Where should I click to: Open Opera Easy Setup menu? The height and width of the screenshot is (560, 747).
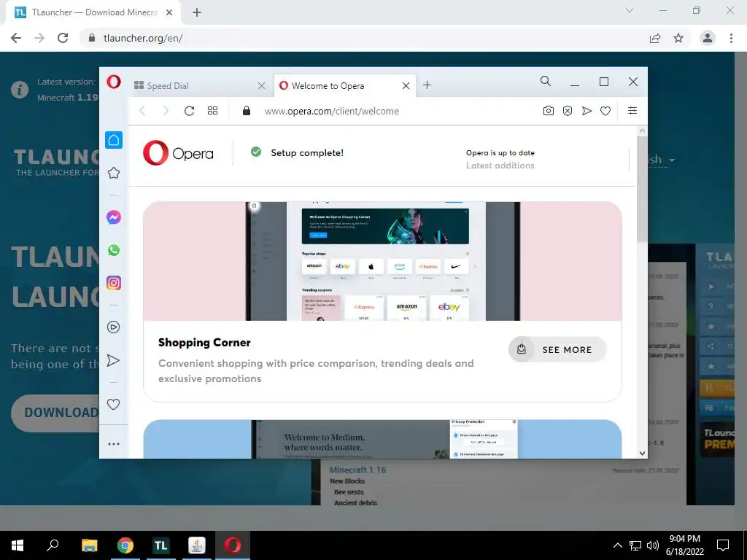click(x=632, y=111)
